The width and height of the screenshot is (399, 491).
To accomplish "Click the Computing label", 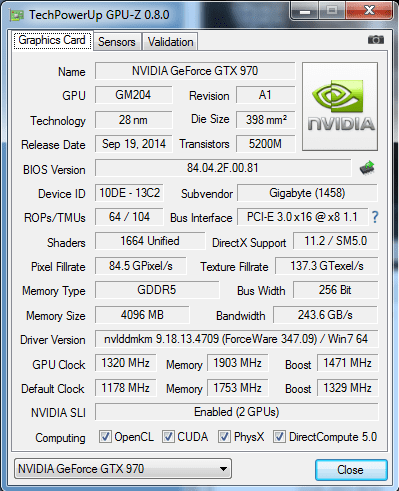I will point(60,438).
